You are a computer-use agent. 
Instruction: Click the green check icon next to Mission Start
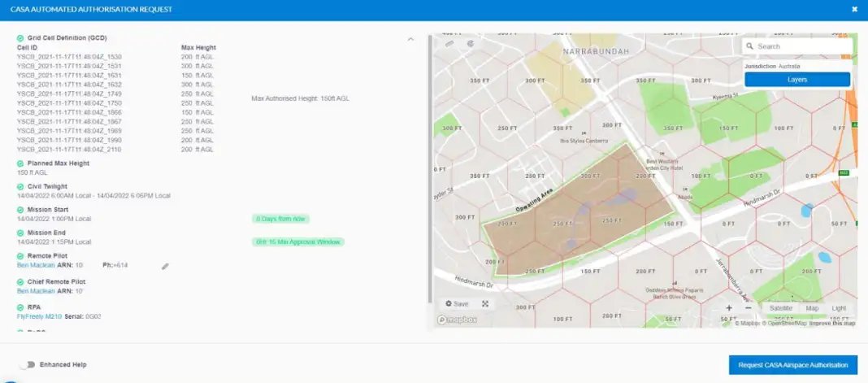click(20, 209)
